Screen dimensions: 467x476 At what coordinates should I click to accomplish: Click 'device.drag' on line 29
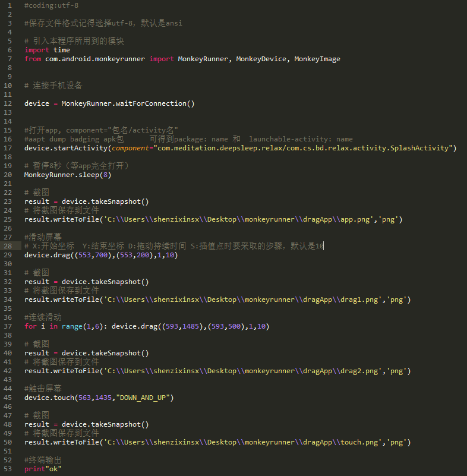pyautogui.click(x=47, y=255)
